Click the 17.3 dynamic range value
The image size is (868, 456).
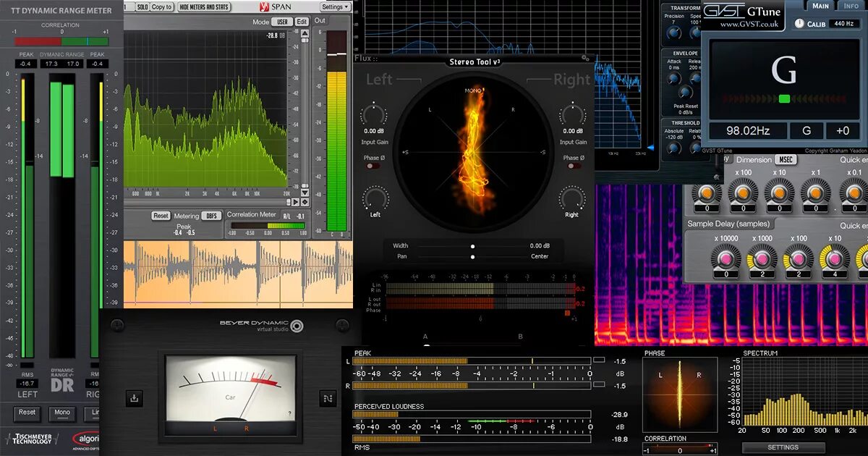[51, 64]
